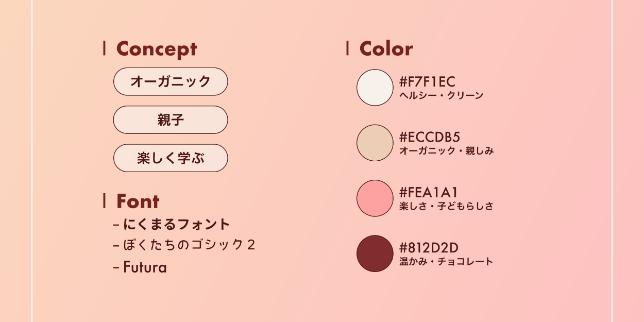Click the ヘルシー・クリーン color description

(x=441, y=96)
